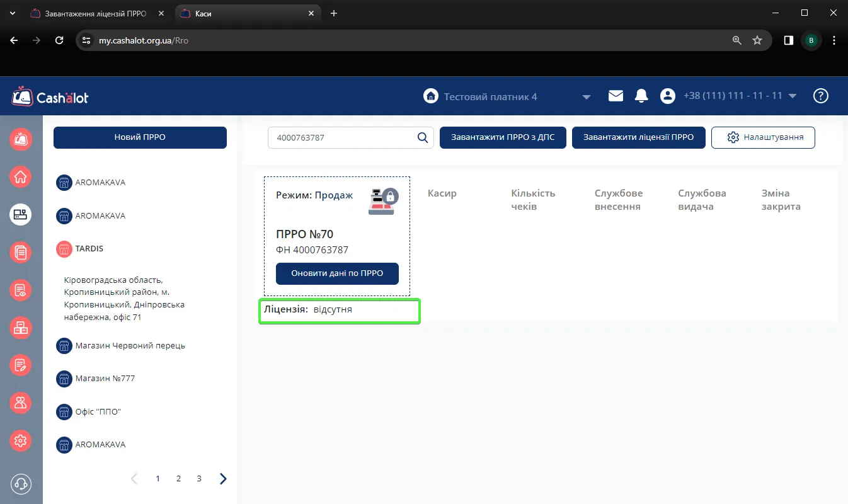Image resolution: width=848 pixels, height=504 pixels.
Task: Open sidebar settings gear icon
Action: (x=21, y=440)
